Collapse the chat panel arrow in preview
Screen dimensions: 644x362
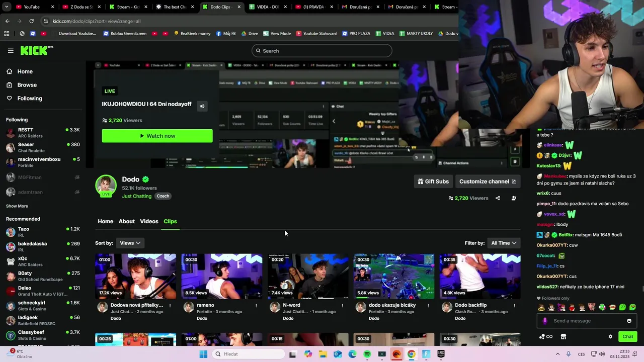(x=333, y=121)
